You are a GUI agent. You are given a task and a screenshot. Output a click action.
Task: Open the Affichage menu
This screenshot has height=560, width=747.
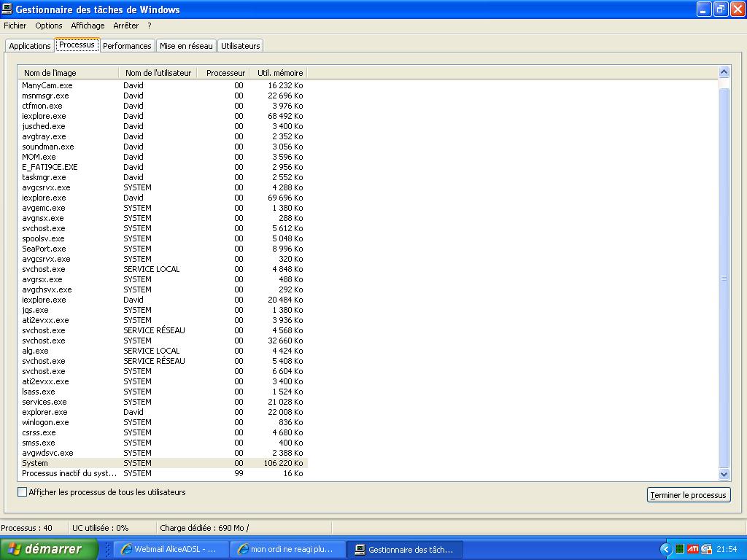88,26
